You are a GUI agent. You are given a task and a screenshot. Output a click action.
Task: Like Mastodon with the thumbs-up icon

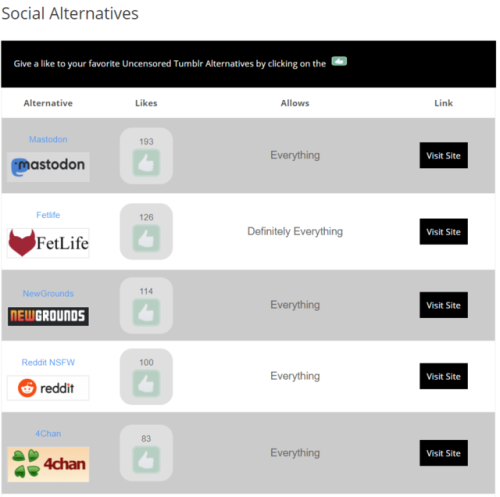coord(146,163)
